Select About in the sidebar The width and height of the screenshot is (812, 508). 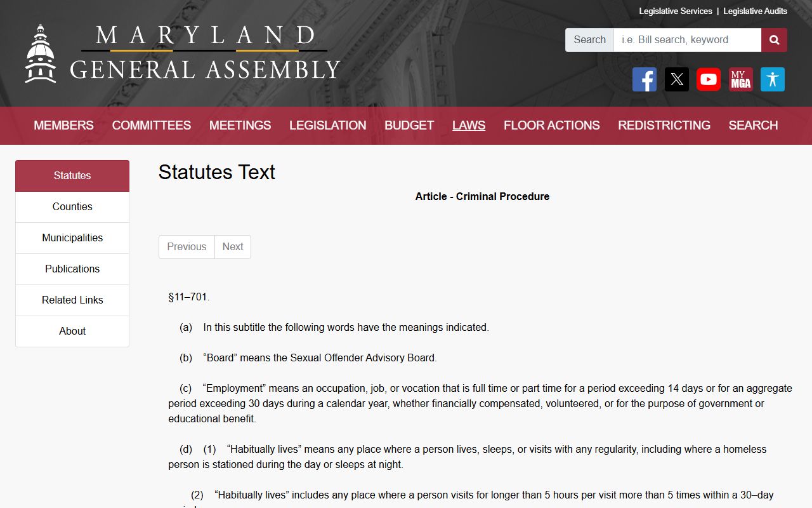pos(72,331)
